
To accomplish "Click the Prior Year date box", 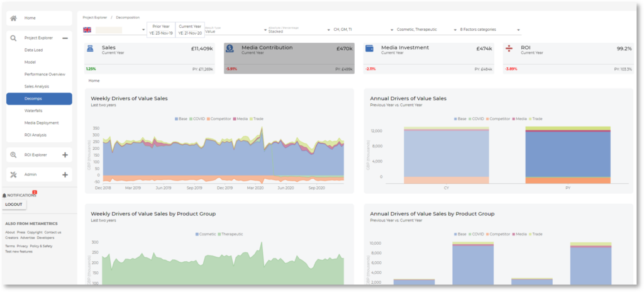I will tap(161, 30).
